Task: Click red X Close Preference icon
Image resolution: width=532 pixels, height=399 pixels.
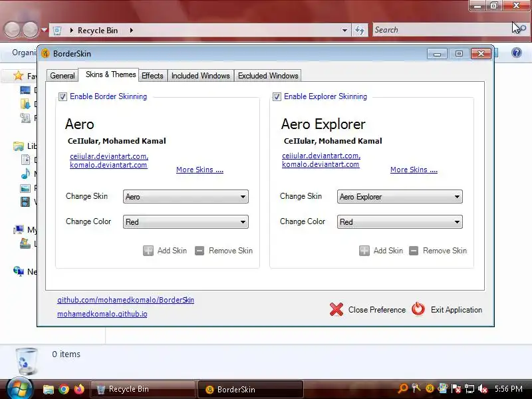Action: pyautogui.click(x=336, y=309)
